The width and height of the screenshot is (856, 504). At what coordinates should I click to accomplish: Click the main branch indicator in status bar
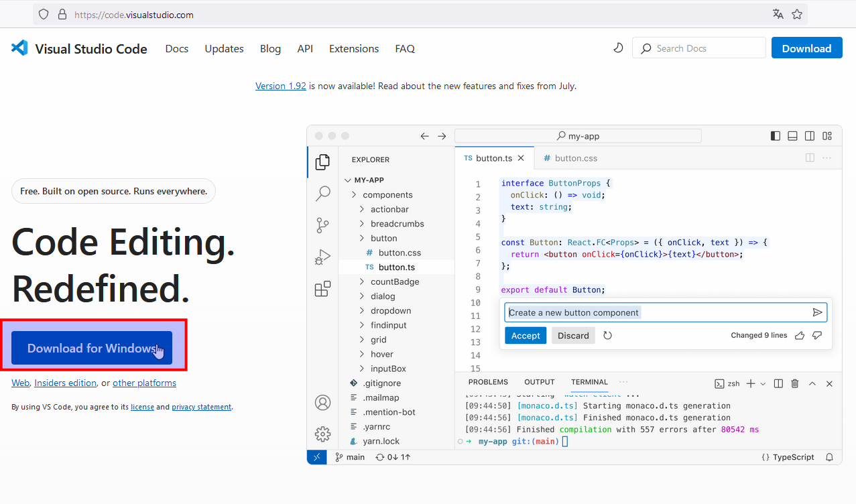click(x=350, y=457)
